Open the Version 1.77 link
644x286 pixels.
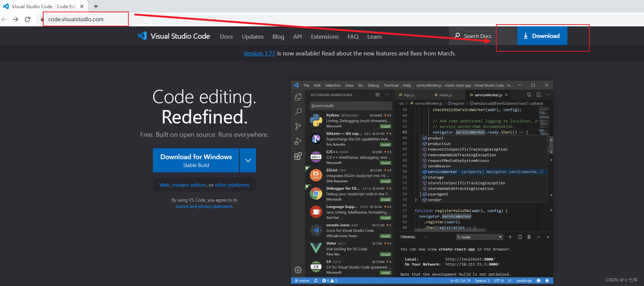point(259,54)
